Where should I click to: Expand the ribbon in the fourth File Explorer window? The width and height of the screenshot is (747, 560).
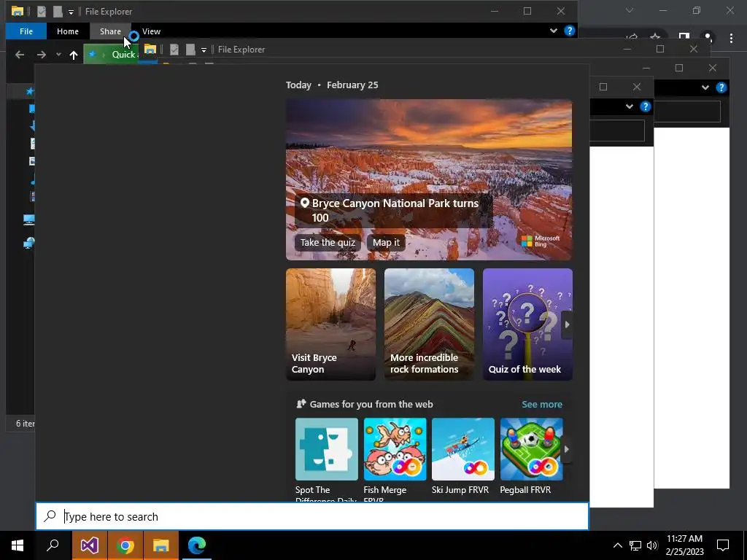630,106
